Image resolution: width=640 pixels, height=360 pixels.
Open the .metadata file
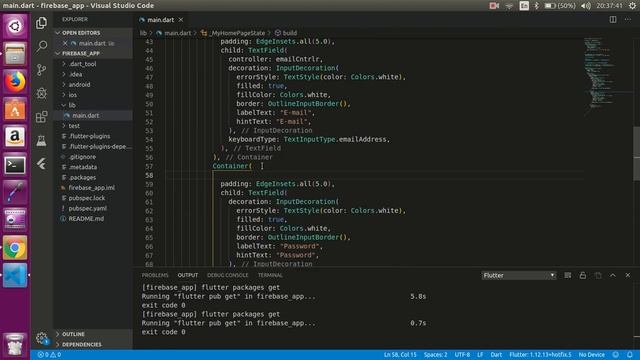point(93,167)
